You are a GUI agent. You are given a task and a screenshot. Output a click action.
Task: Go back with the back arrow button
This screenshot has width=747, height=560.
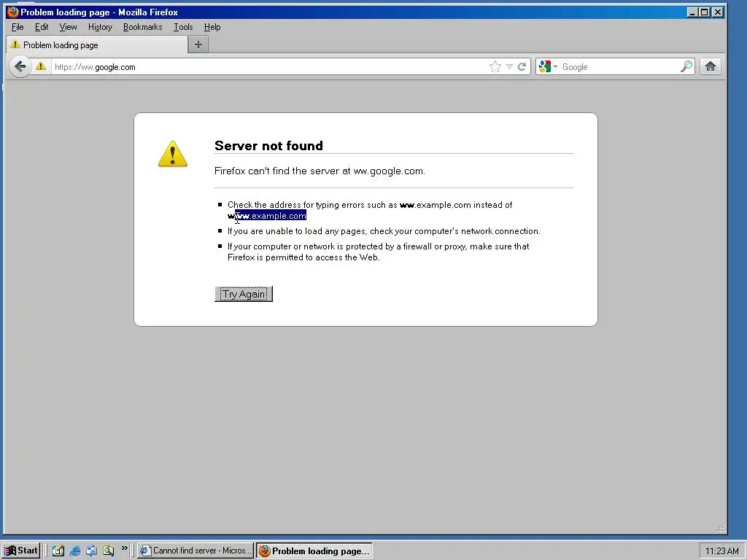click(x=20, y=66)
